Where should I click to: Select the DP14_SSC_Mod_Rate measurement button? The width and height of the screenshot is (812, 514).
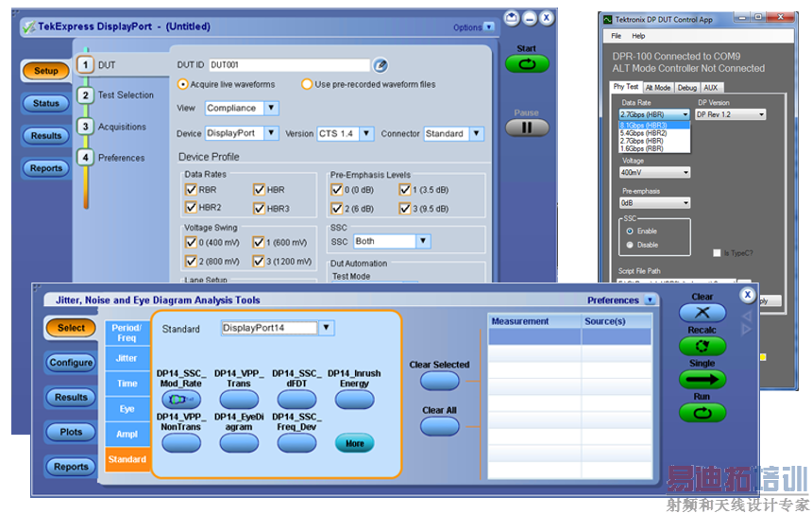click(x=181, y=400)
